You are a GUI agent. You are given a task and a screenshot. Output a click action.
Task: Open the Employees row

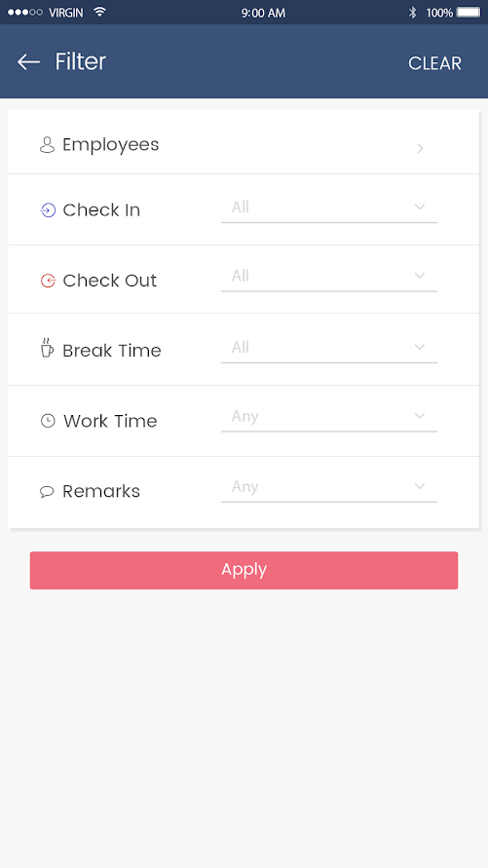point(244,141)
